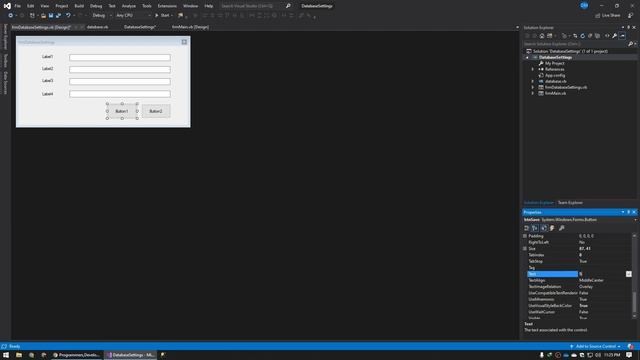This screenshot has height=360, width=640.
Task: Click Add to Source Control
Action: (x=596, y=347)
